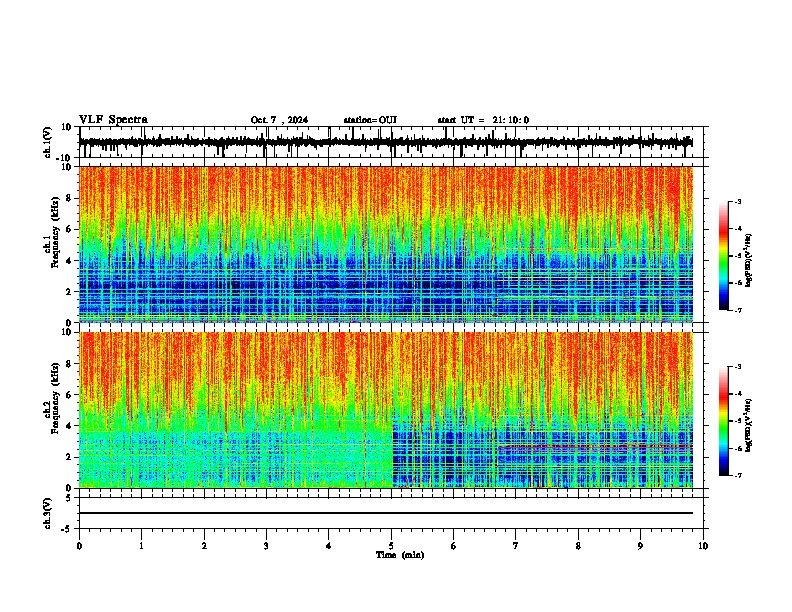The width and height of the screenshot is (792, 612).
Task: Click time axis tick label "5"
Action: click(x=391, y=546)
